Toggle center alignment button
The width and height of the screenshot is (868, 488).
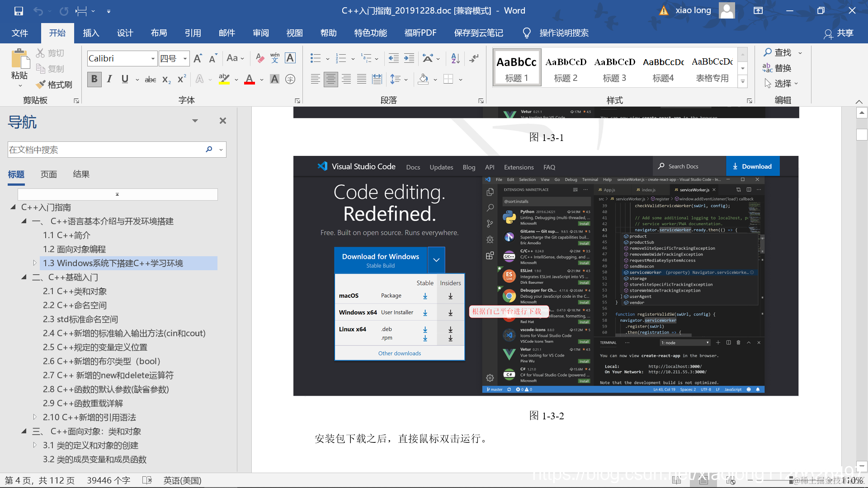330,80
